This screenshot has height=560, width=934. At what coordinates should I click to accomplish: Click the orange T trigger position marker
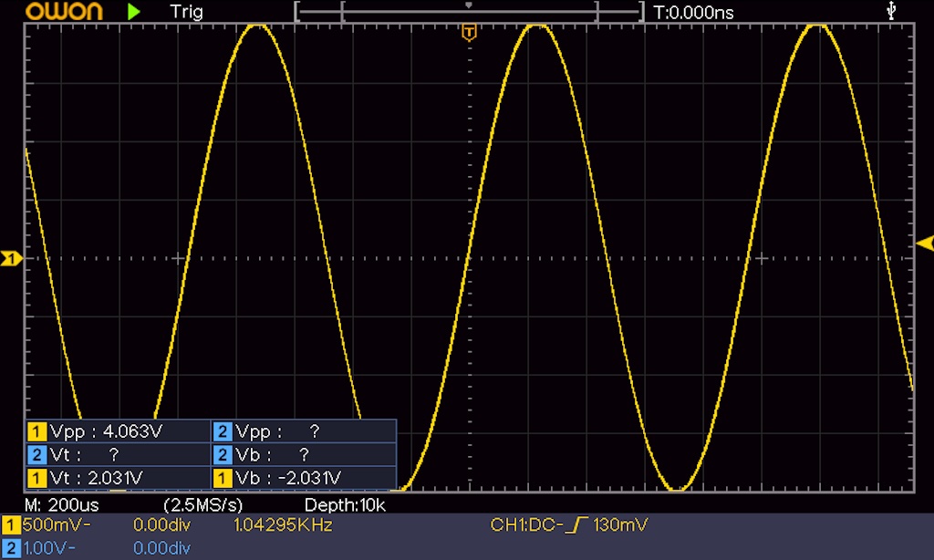point(469,34)
